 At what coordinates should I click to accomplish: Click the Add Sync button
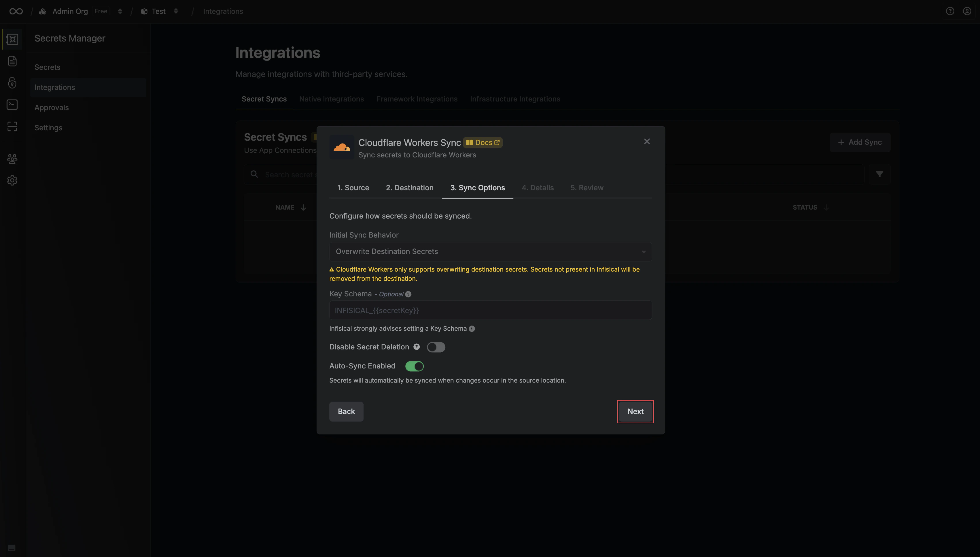[860, 142]
